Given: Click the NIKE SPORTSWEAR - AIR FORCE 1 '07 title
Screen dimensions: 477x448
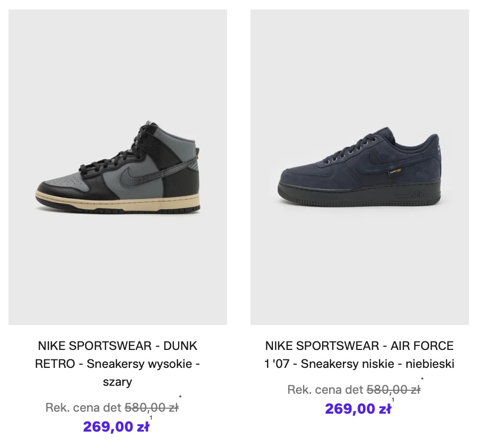Looking at the screenshot, I should pos(359,345).
